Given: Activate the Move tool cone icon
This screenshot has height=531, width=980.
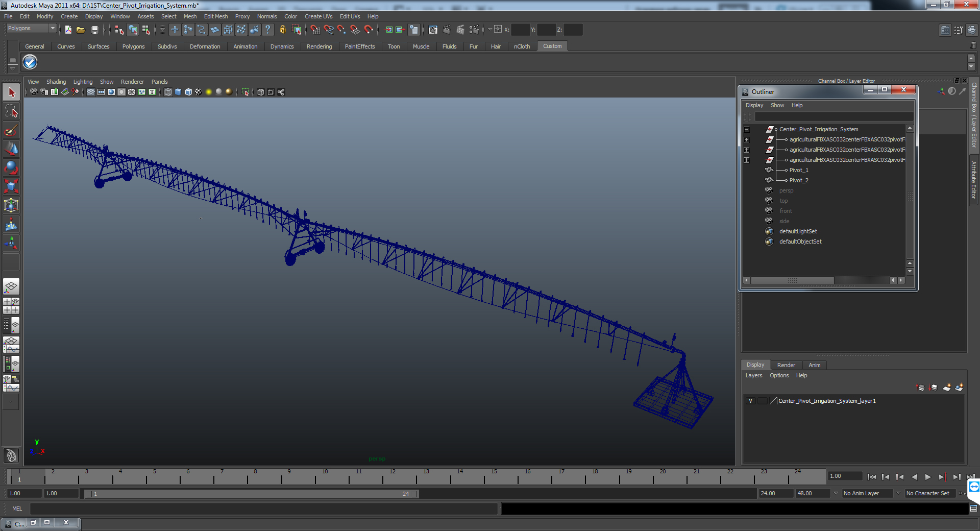Looking at the screenshot, I should pyautogui.click(x=11, y=149).
